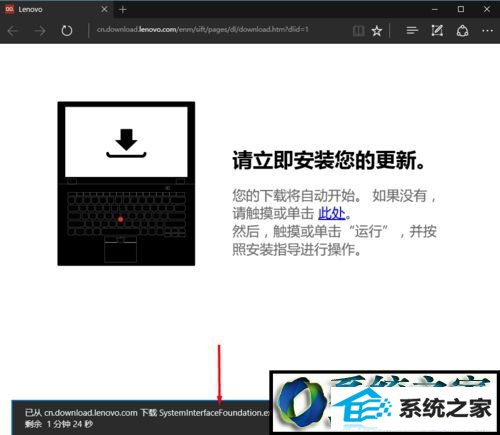Click the 请立即安装您的更新 heading

[x=329, y=160]
